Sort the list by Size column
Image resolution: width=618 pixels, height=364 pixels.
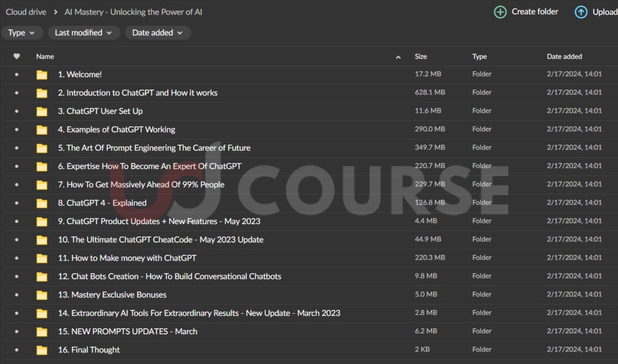click(421, 56)
